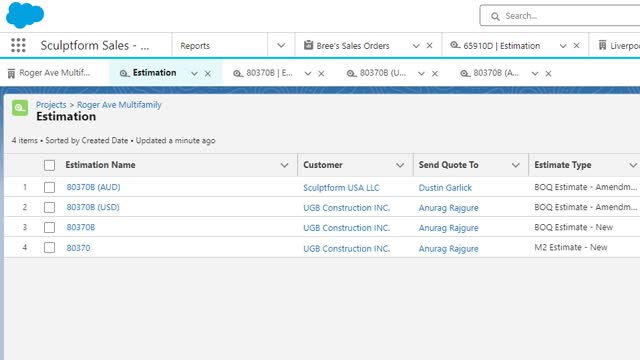This screenshot has height=360, width=640.
Task: Click the Liverpool tab building icon
Action: 602,45
